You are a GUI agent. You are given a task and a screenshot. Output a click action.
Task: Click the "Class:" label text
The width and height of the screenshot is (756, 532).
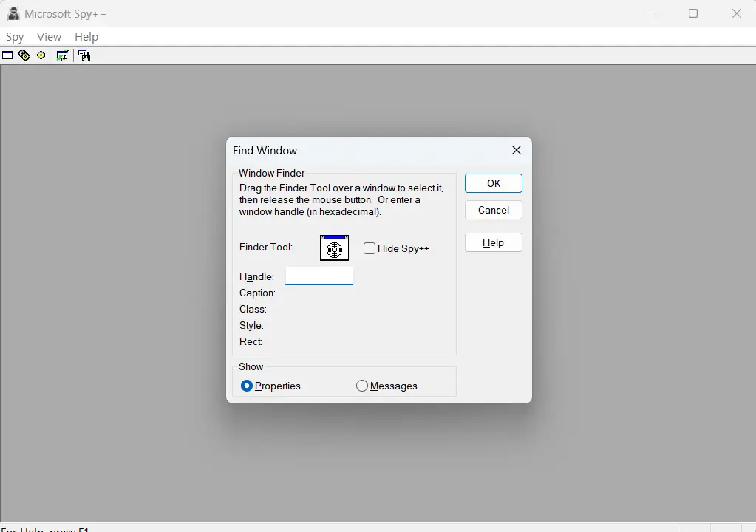pyautogui.click(x=253, y=310)
